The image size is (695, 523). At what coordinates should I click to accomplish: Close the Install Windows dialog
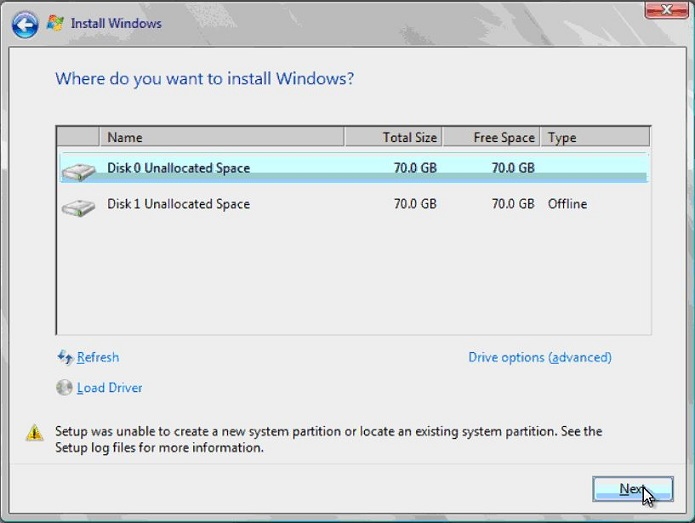666,10
